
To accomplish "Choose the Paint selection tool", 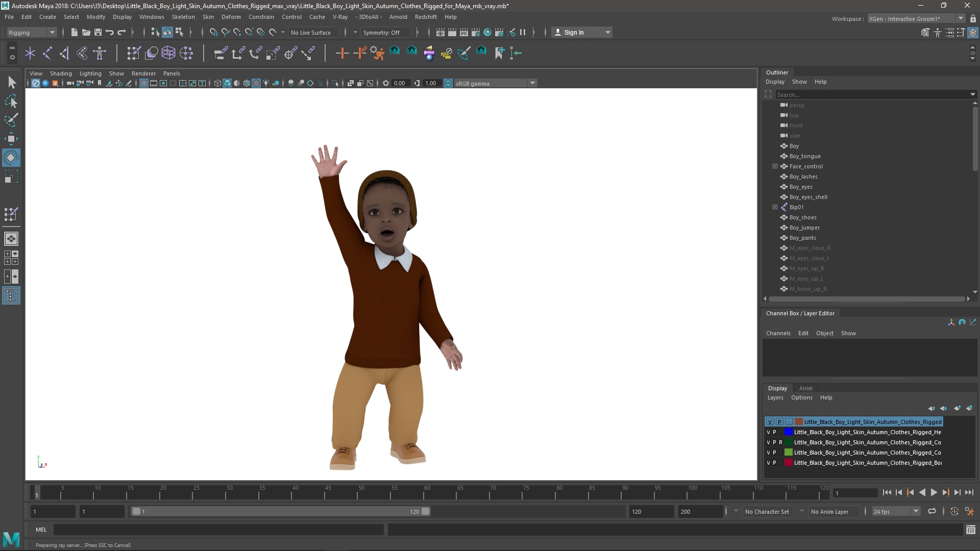I will click(x=11, y=120).
